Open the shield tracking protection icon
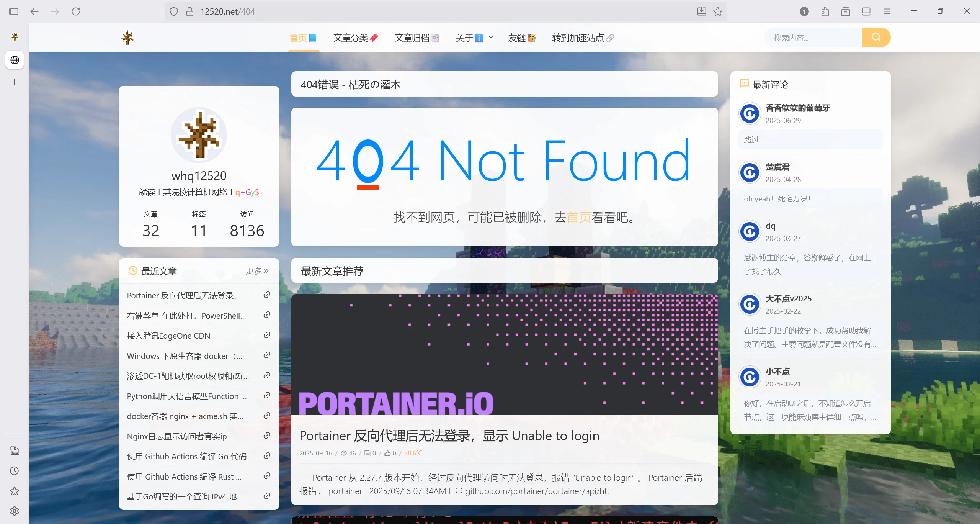 [x=174, y=11]
